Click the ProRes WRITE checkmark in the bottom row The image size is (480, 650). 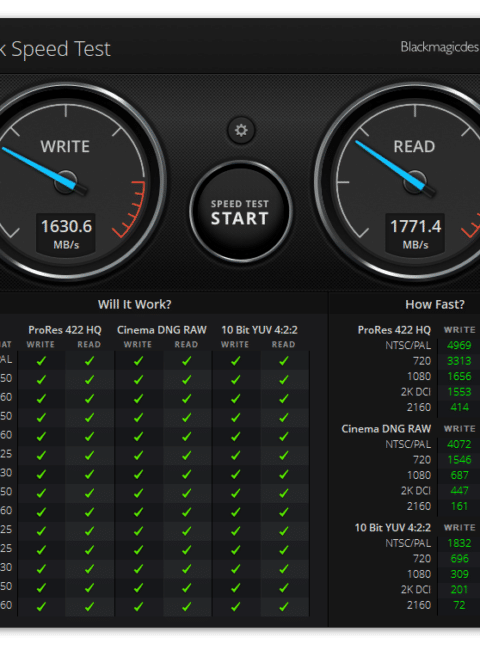41,607
